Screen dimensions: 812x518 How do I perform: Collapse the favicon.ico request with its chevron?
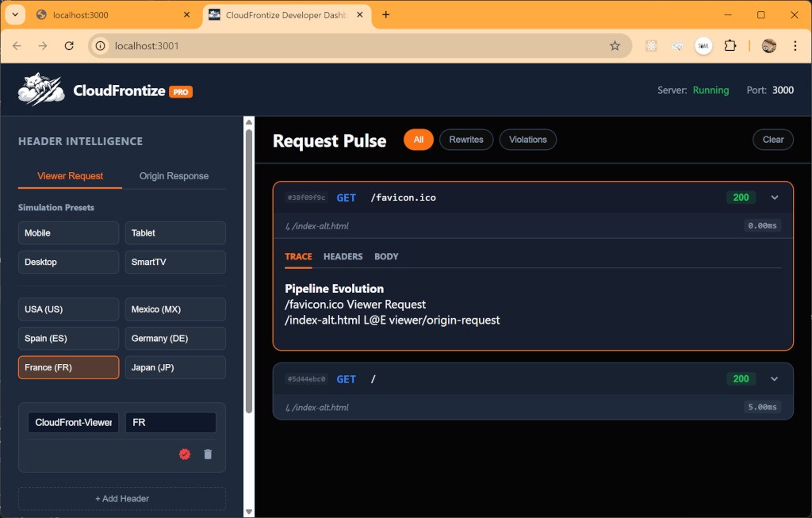(775, 197)
